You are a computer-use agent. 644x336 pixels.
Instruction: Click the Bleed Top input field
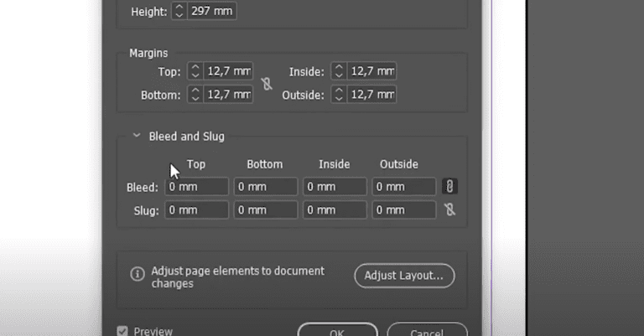pyautogui.click(x=197, y=187)
